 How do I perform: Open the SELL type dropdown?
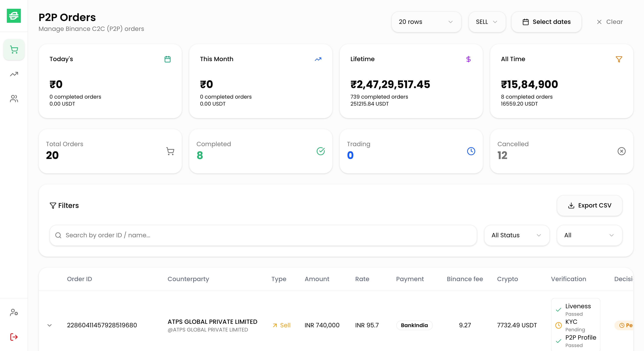[x=487, y=22]
